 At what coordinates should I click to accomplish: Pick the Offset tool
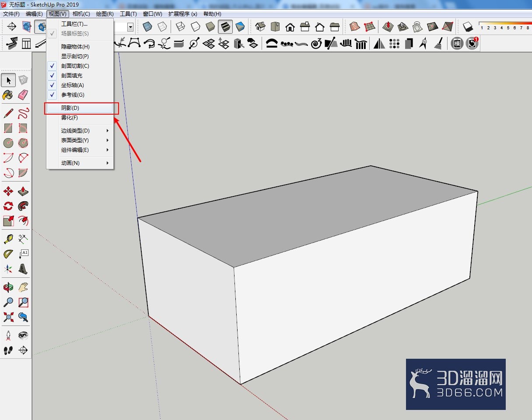(x=23, y=221)
